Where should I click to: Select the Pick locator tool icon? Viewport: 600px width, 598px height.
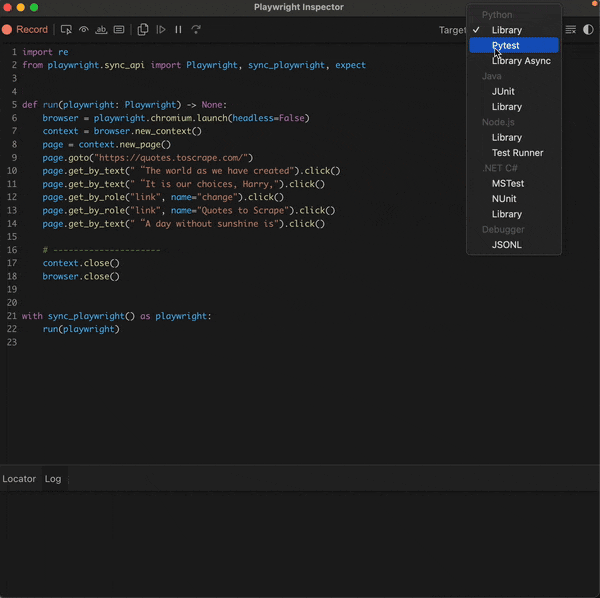tap(66, 29)
